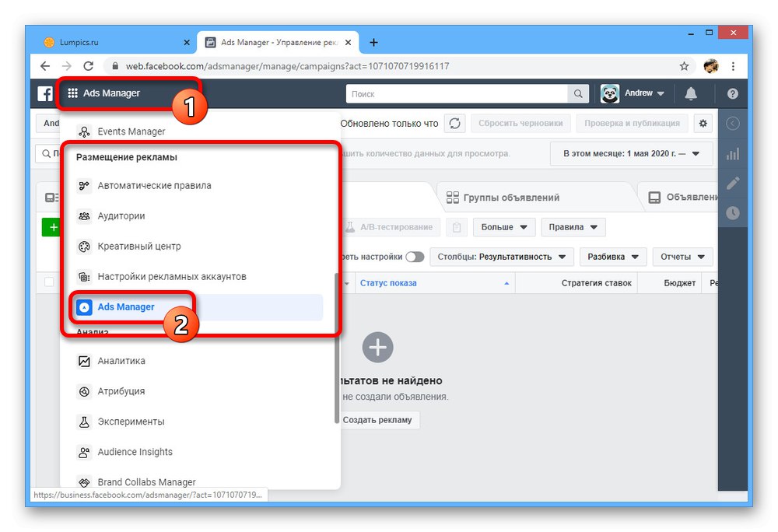Click the large plus circle icon

point(377,347)
